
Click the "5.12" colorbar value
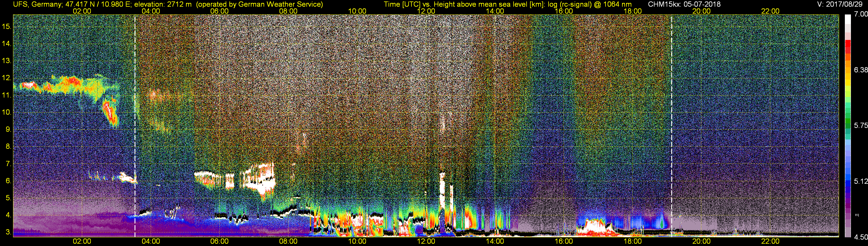point(860,181)
